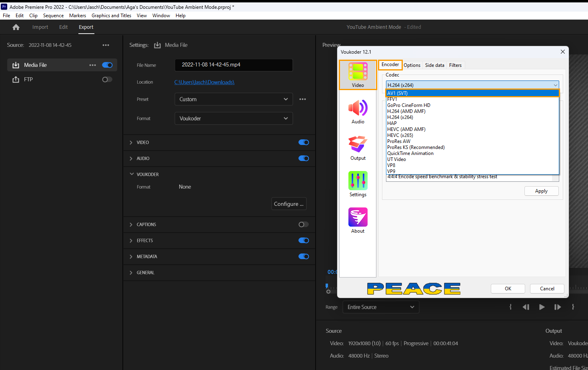Set the in point marker
588x370 pixels.
[510, 307]
